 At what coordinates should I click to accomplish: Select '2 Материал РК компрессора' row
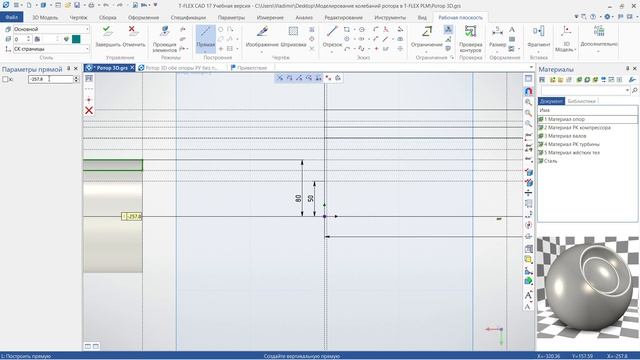tap(588, 128)
